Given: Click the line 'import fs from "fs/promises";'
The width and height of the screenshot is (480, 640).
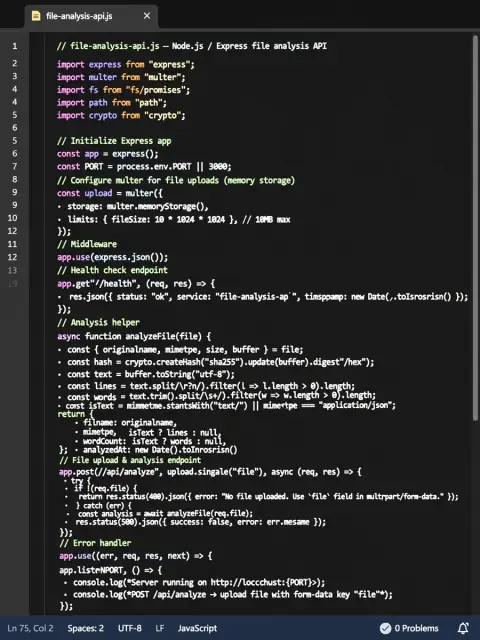Looking at the screenshot, I should click(123, 90).
